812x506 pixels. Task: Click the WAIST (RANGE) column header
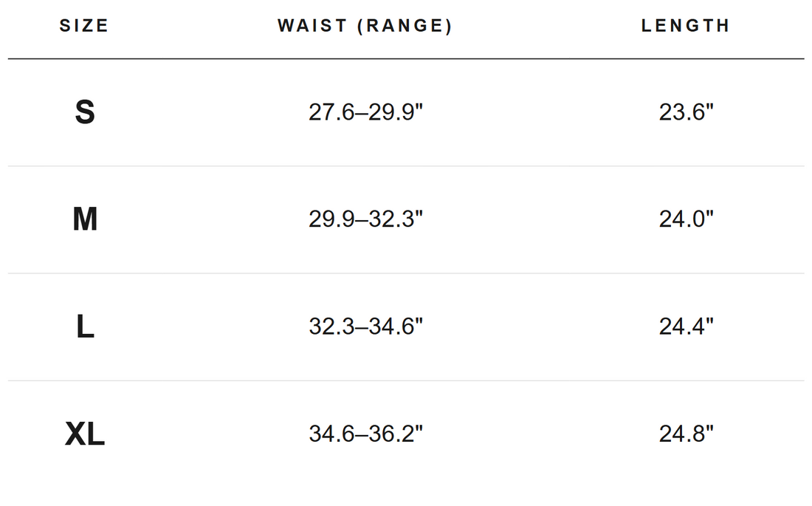point(365,25)
